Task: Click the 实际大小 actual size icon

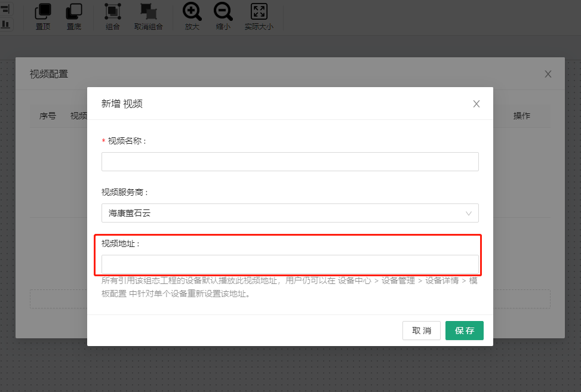Action: pyautogui.click(x=259, y=11)
